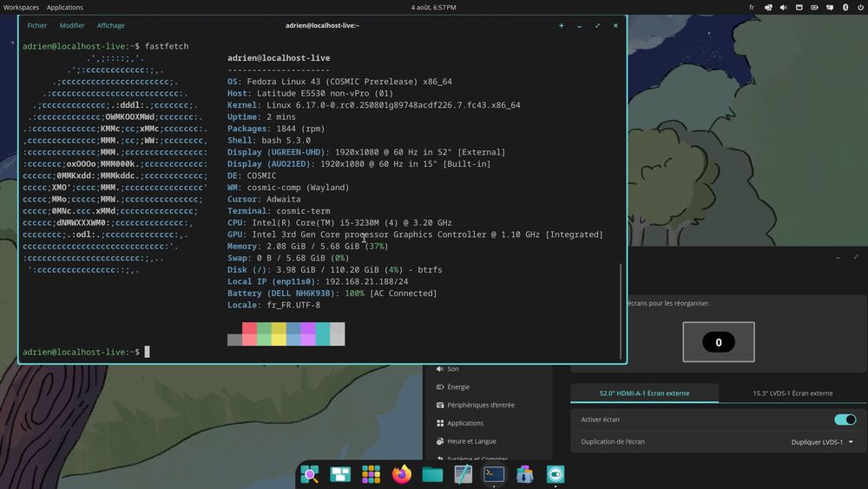Launch Firefox from the dock
The height and width of the screenshot is (489, 868).
pos(402,474)
